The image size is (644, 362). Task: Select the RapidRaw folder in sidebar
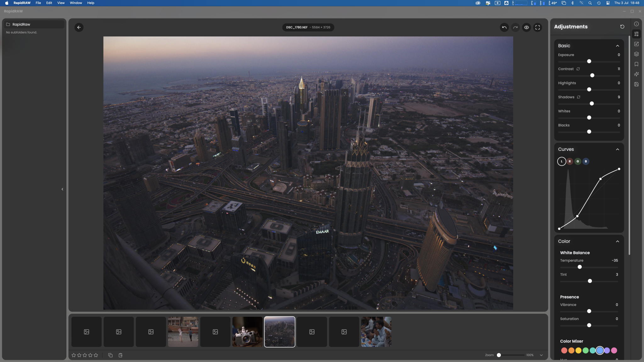(x=34, y=24)
